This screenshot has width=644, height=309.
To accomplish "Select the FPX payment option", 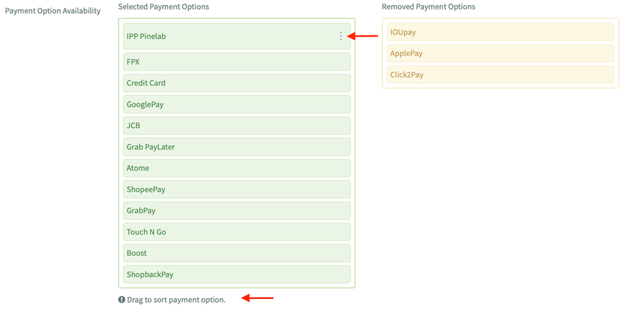I will pyautogui.click(x=236, y=62).
